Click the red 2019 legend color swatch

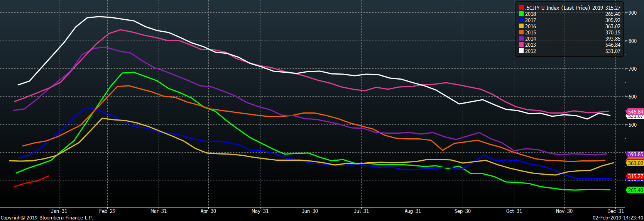point(521,8)
